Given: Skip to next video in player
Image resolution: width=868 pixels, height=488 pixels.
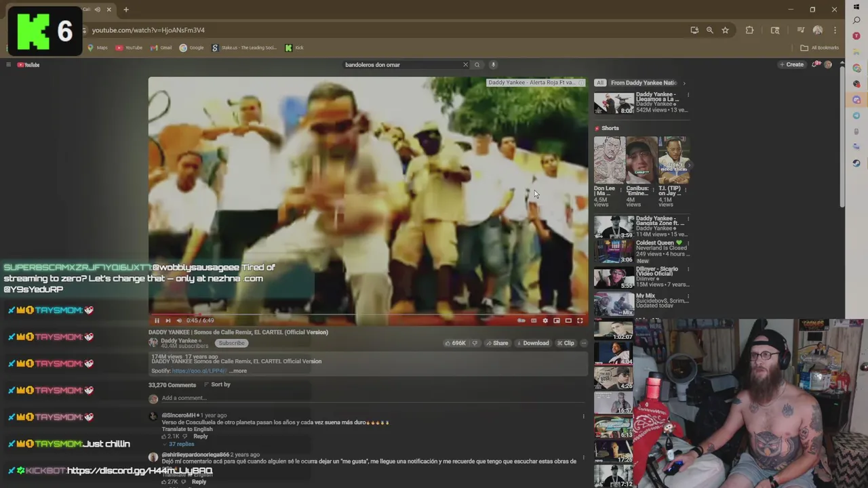Looking at the screenshot, I should tap(168, 321).
